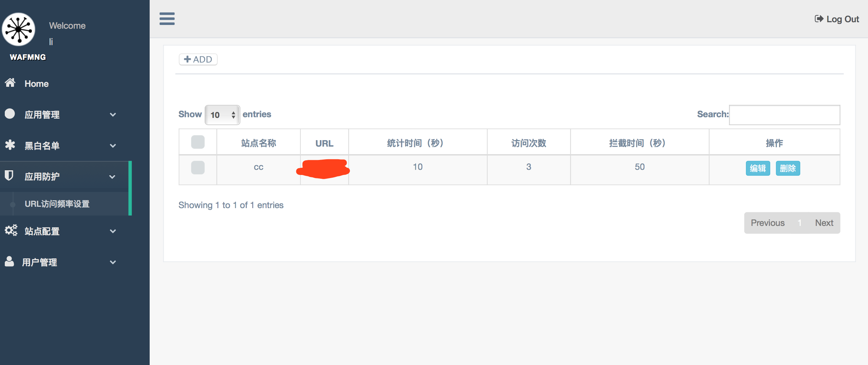Click the 编辑 button for cc

click(758, 168)
